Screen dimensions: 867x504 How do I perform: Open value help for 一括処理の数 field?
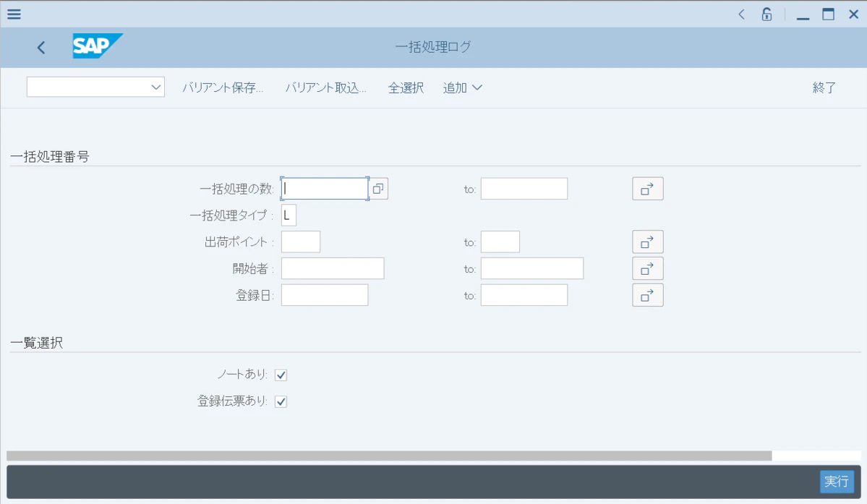point(378,189)
